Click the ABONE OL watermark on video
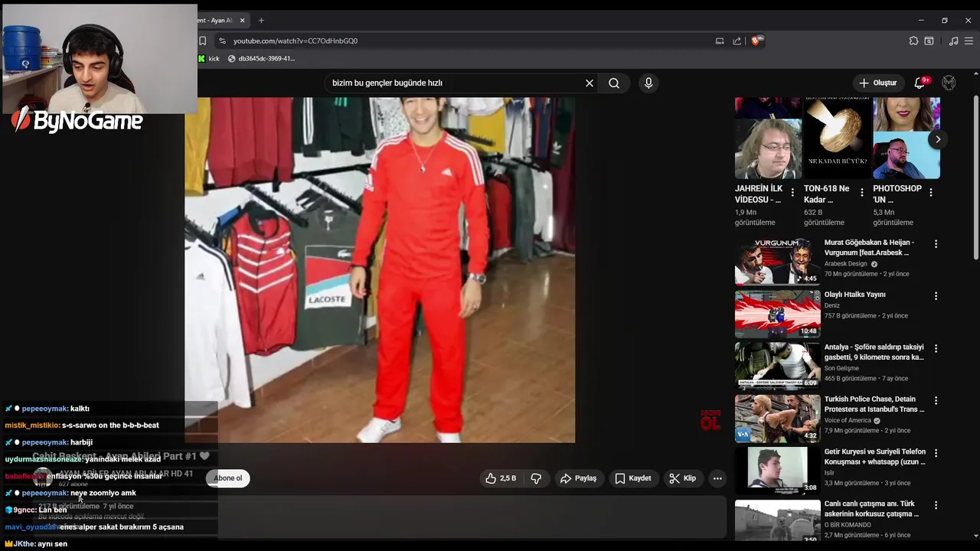The width and height of the screenshot is (980, 551). (x=710, y=419)
